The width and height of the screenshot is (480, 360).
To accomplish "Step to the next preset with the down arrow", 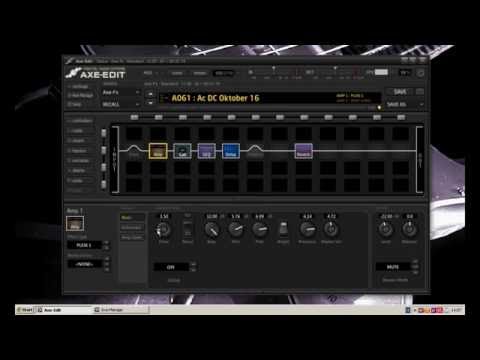I will click(x=150, y=103).
